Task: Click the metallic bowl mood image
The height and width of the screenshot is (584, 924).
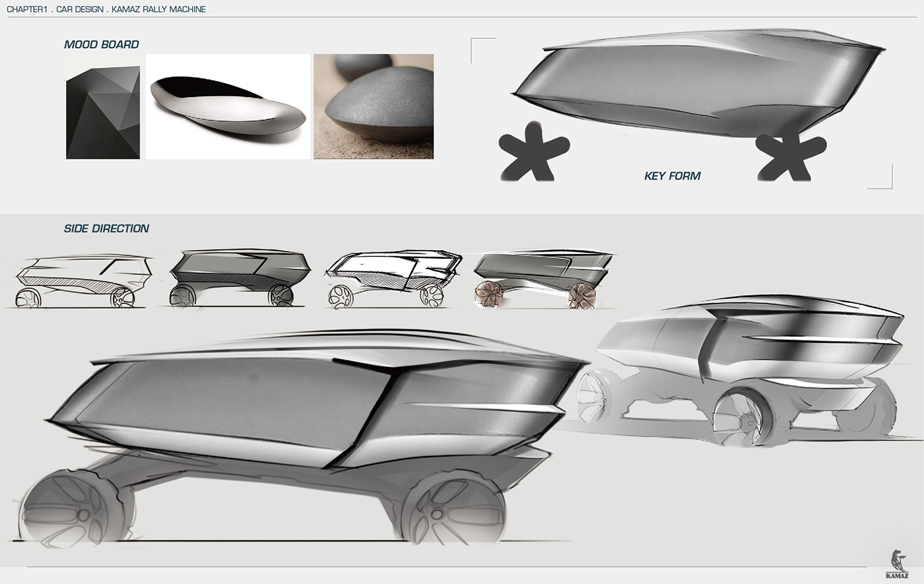Action: pyautogui.click(x=227, y=106)
